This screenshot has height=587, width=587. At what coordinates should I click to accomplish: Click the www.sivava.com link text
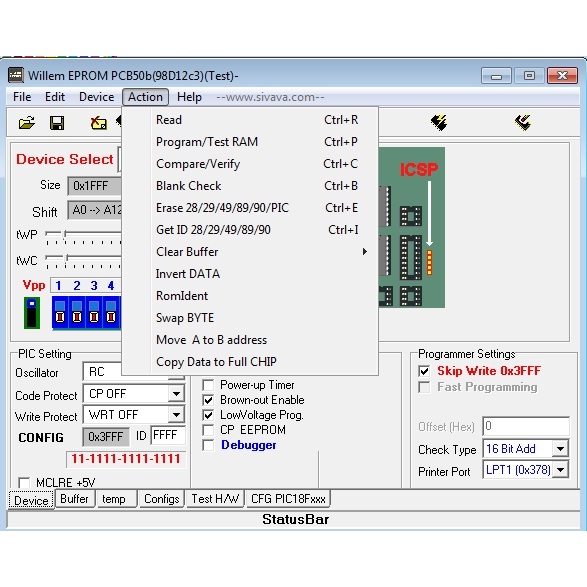click(x=270, y=97)
